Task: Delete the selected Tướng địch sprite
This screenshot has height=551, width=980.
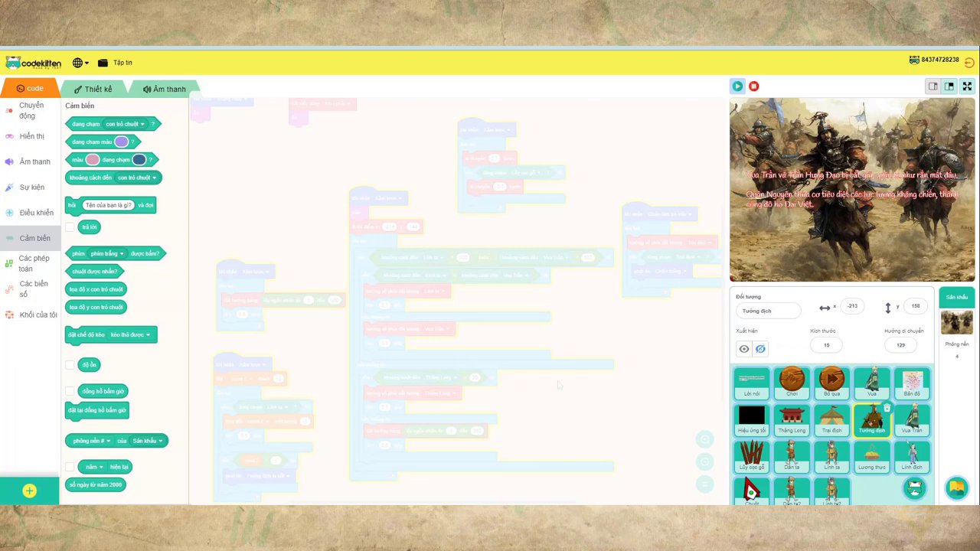Action: 887,409
